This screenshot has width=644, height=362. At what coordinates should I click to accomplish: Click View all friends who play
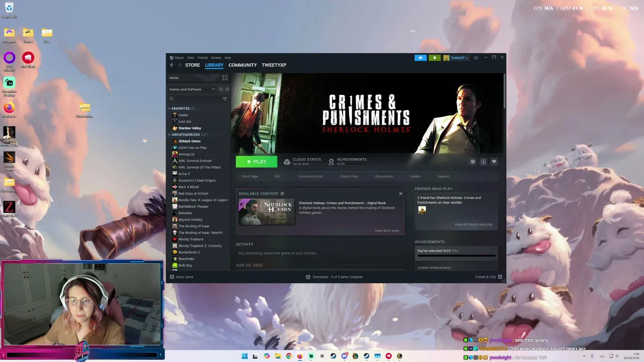pos(473,224)
